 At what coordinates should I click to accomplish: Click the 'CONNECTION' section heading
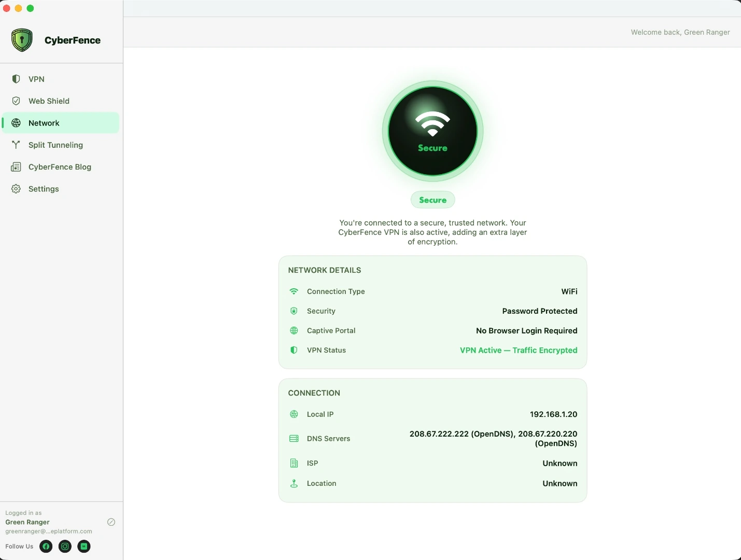coord(314,393)
